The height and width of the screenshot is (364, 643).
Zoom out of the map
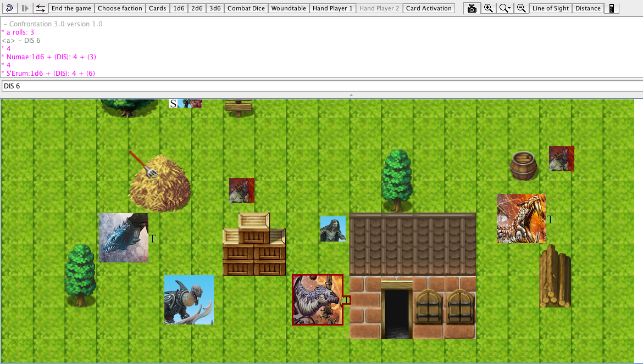pos(522,8)
